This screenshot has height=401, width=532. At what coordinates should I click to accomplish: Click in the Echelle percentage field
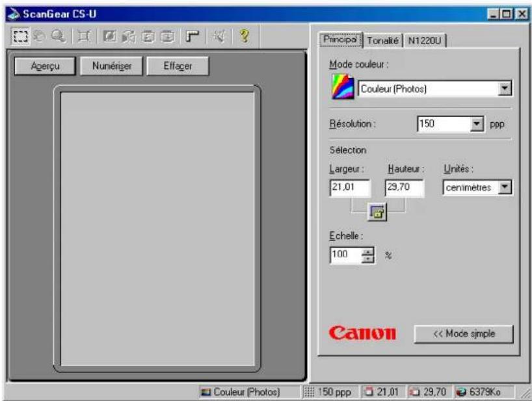(x=346, y=255)
